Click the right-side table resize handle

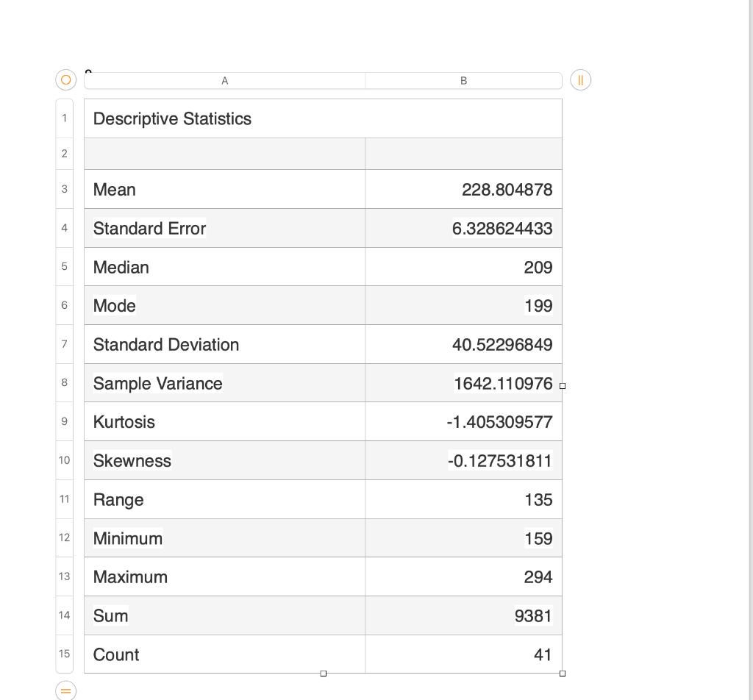[x=563, y=386]
